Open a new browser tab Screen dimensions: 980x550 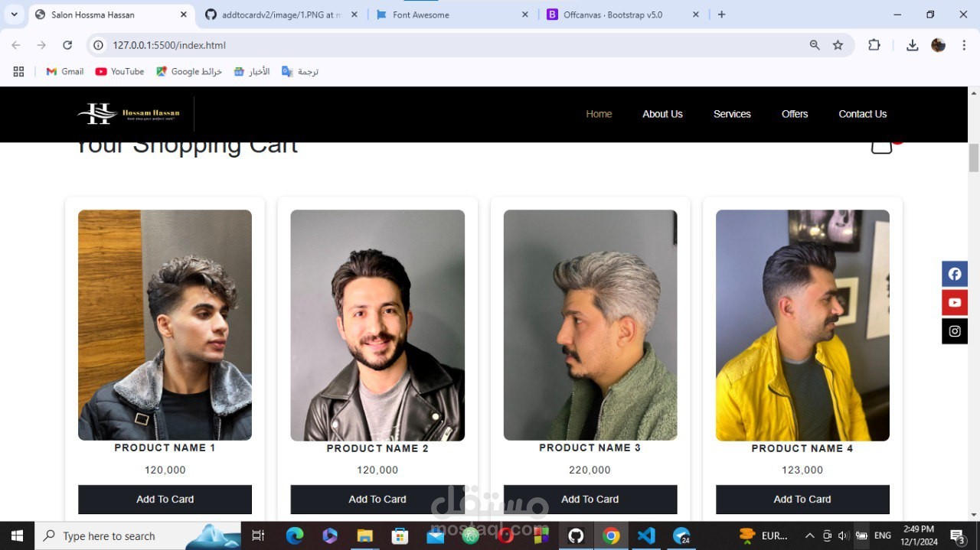pos(721,15)
